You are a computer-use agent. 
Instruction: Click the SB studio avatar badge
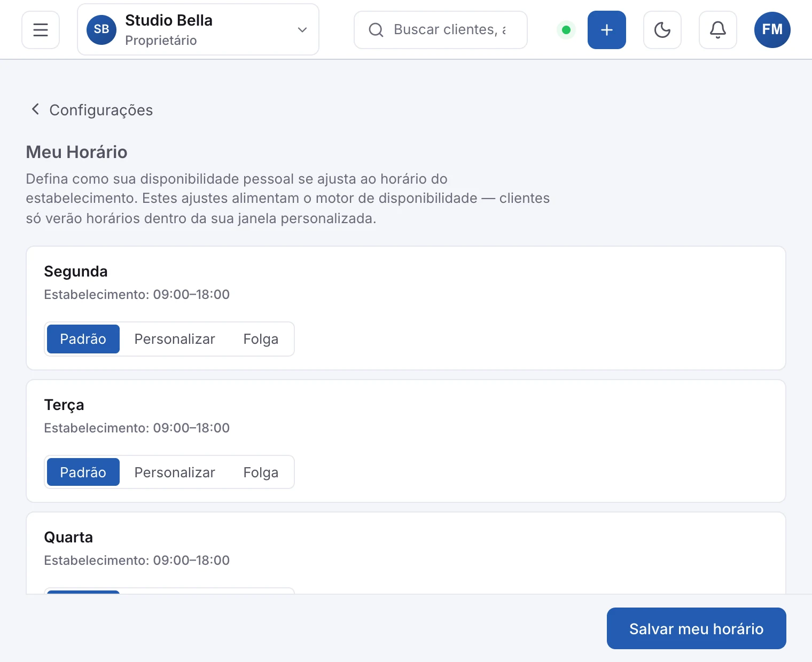101,30
